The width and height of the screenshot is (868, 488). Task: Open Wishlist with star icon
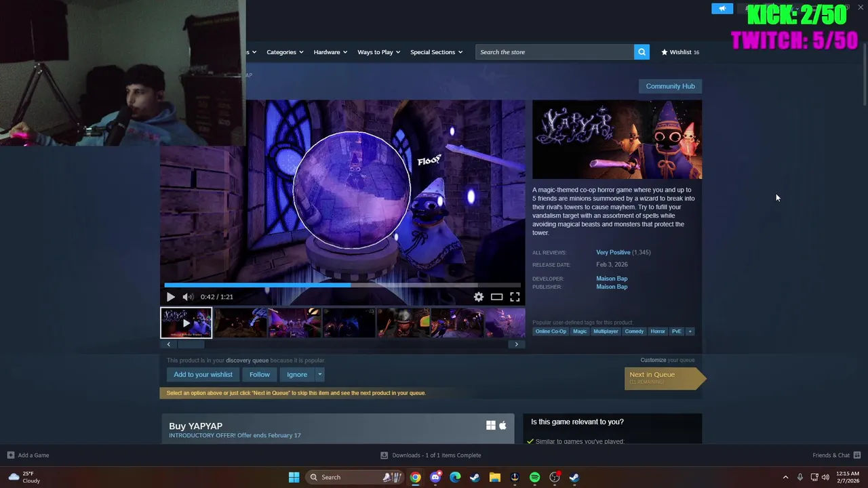coord(680,52)
